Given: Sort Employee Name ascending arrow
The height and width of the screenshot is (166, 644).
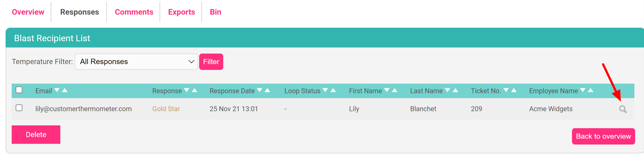Looking at the screenshot, I should pos(590,90).
